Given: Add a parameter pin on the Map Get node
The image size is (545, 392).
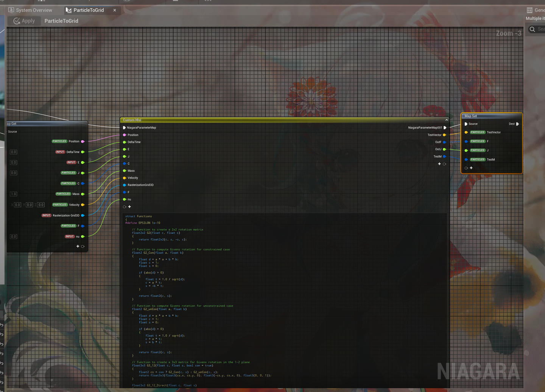Looking at the screenshot, I should [78, 246].
